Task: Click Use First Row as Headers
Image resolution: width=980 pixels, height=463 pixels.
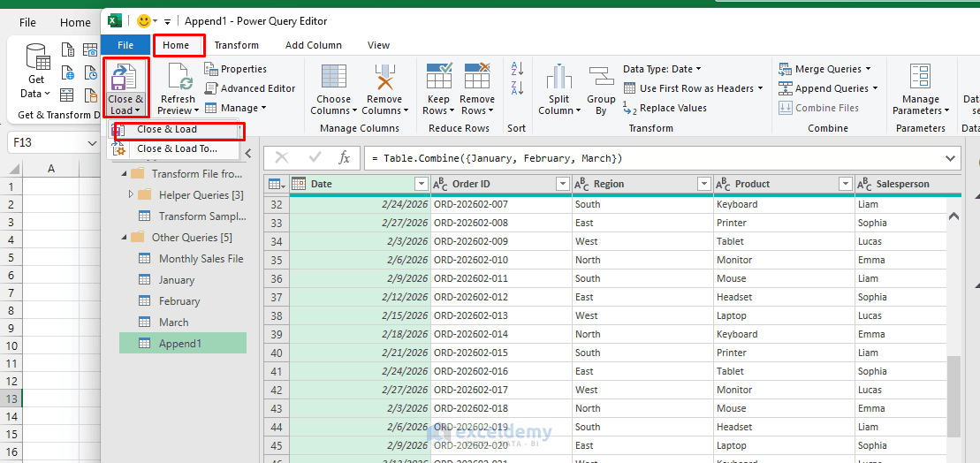Action: [x=693, y=88]
